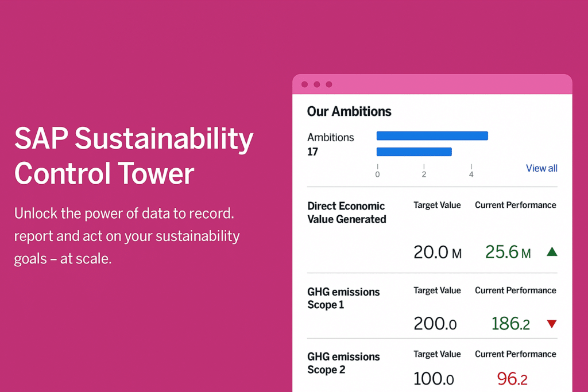Open Direct Economic Value Generated item
This screenshot has height=392, width=588.
pyautogui.click(x=346, y=212)
